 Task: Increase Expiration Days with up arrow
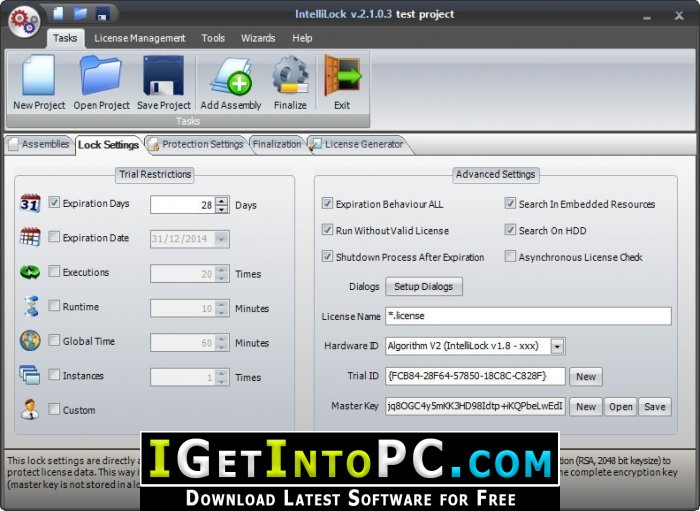click(x=222, y=200)
